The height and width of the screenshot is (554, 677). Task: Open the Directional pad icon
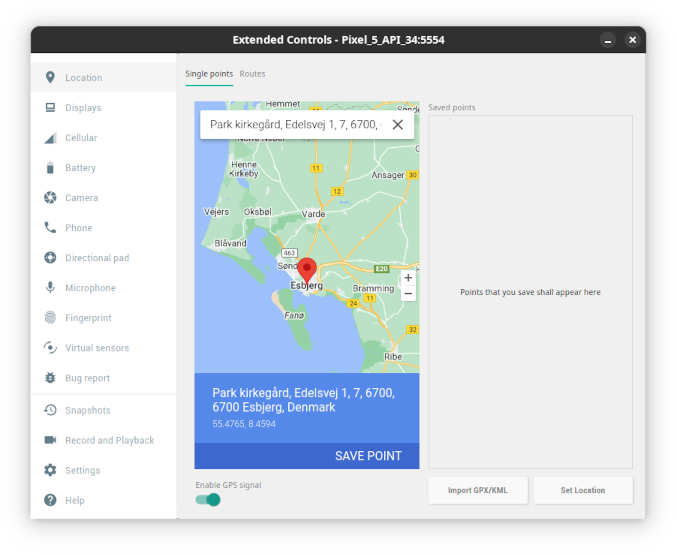50,258
